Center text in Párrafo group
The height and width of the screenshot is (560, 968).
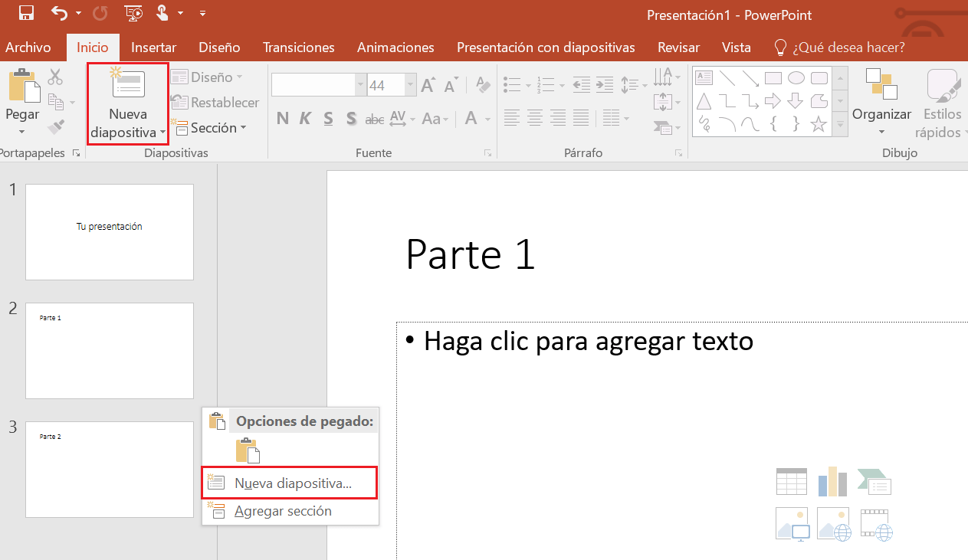point(535,119)
